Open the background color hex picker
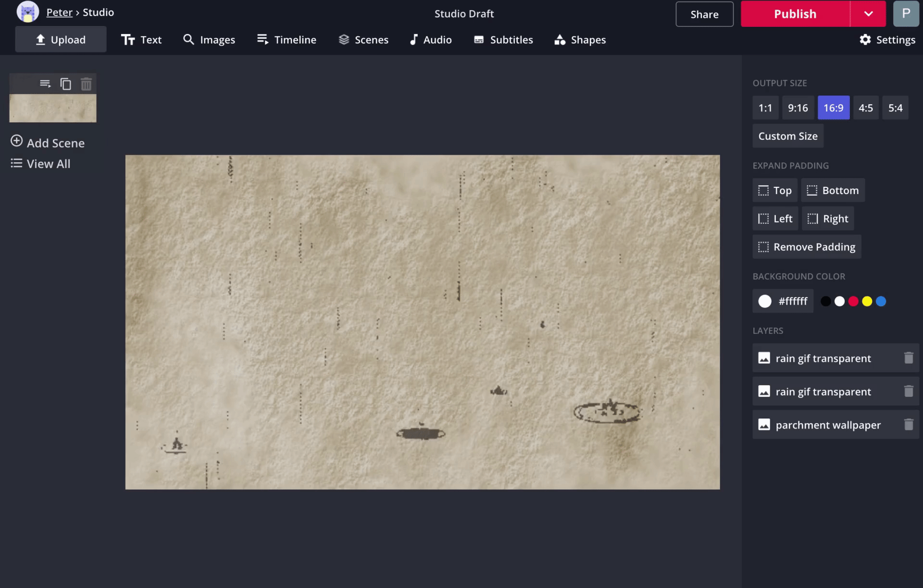923x588 pixels. tap(783, 301)
